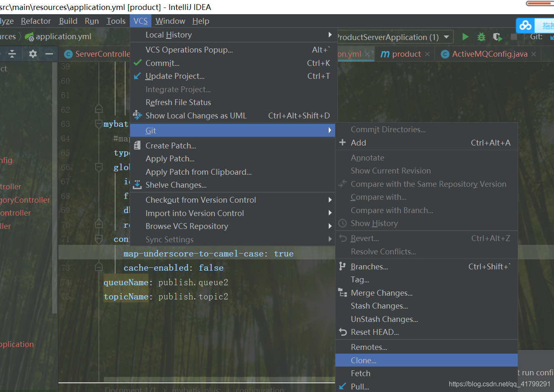
Task: Open Remotes... in the Git submenu
Action: pos(426,347)
